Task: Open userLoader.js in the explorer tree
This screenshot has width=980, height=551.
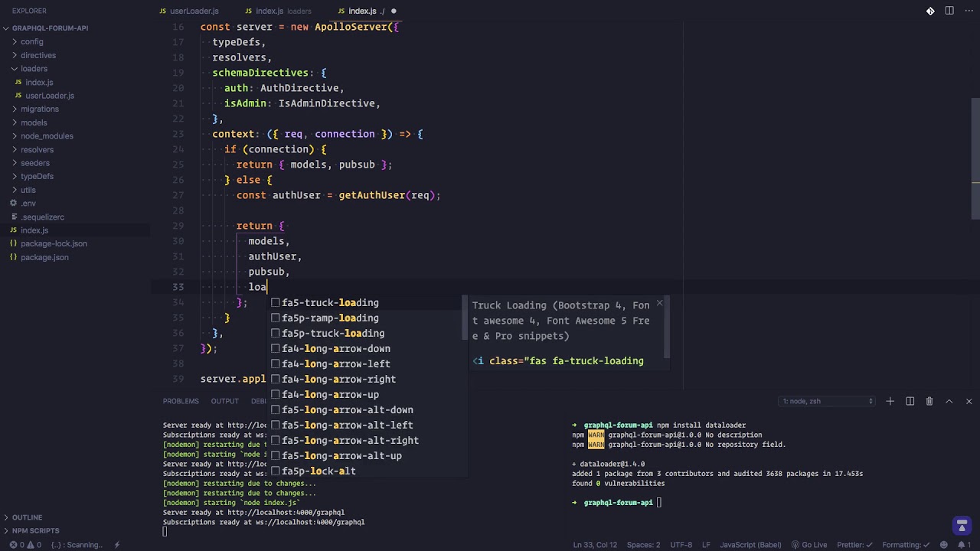Action: click(75, 96)
